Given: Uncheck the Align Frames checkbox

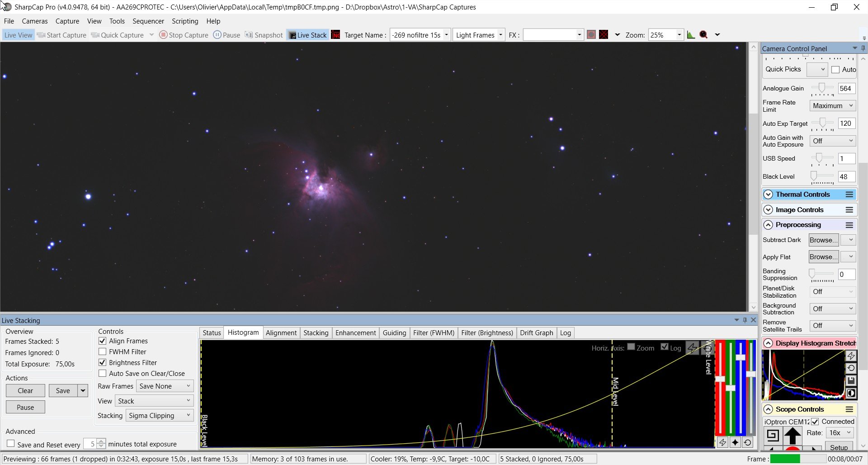Looking at the screenshot, I should pos(103,341).
